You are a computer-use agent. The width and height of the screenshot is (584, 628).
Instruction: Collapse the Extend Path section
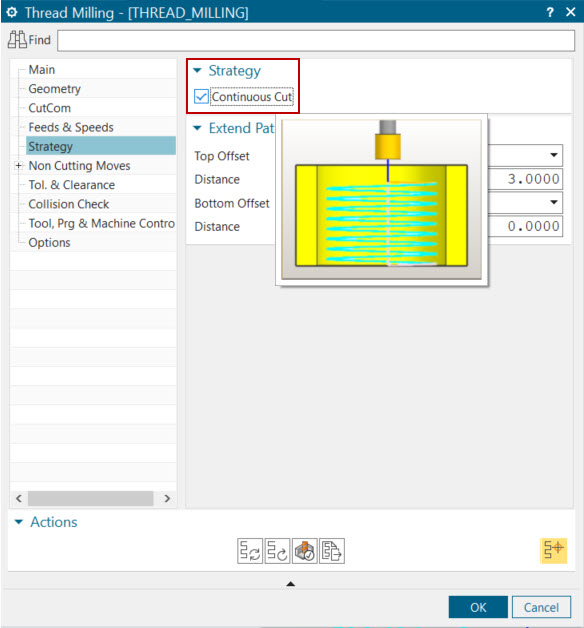(x=197, y=128)
